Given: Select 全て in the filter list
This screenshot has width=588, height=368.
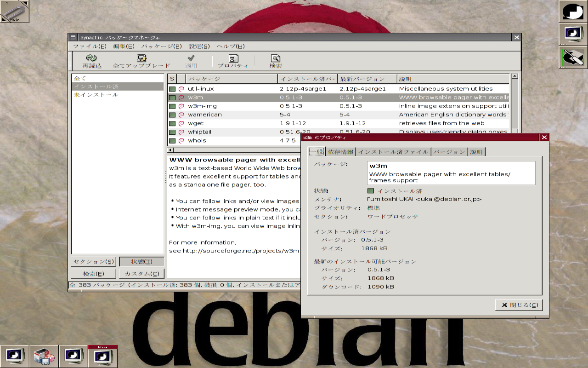Looking at the screenshot, I should (x=118, y=78).
